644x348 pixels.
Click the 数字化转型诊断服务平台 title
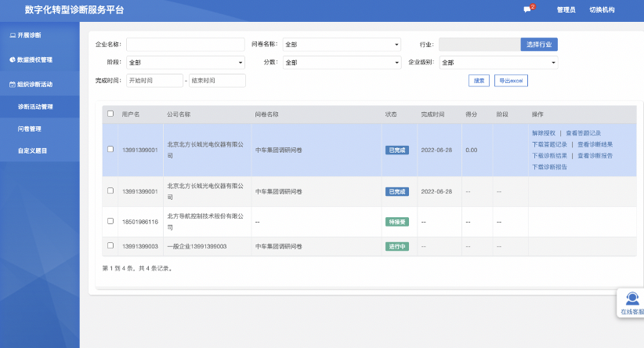(74, 10)
